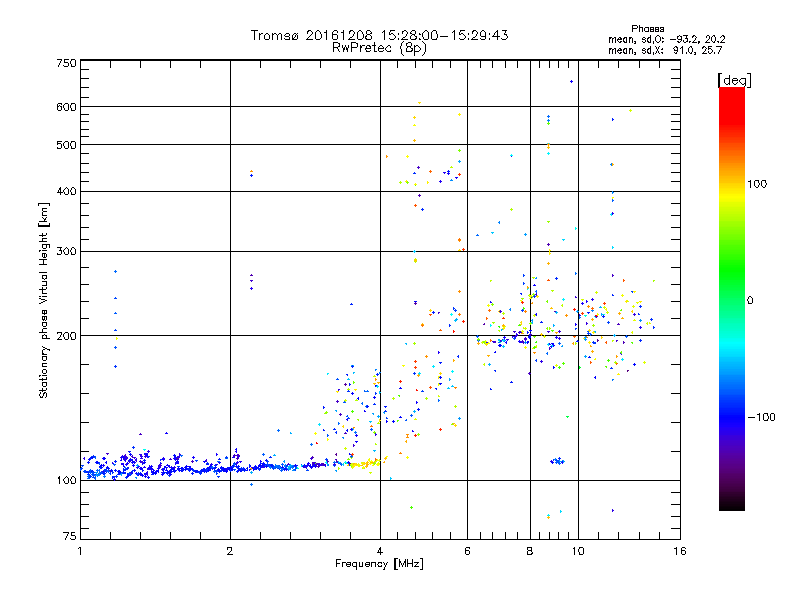Click the '[deg]' colorbar unit label
800x600 pixels.
point(734,80)
